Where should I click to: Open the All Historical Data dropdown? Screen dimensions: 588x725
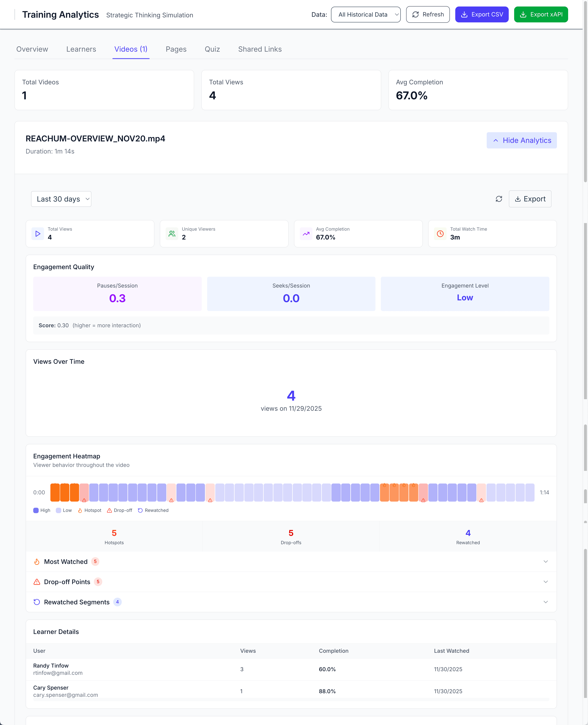pos(366,15)
